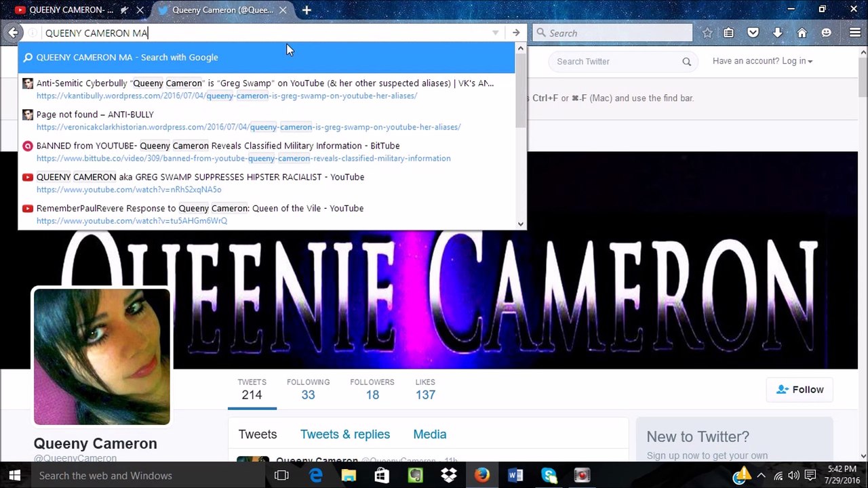View the 137 Likes count
868x488 pixels.
click(425, 390)
